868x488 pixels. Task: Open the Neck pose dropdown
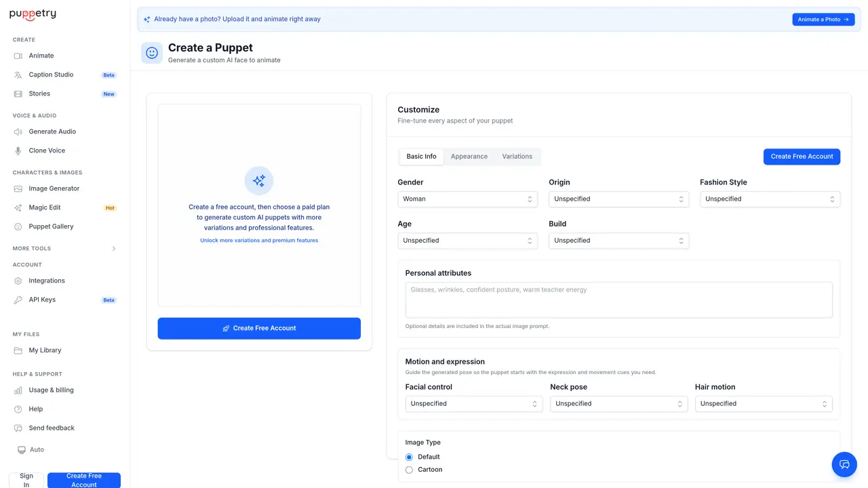tap(618, 404)
